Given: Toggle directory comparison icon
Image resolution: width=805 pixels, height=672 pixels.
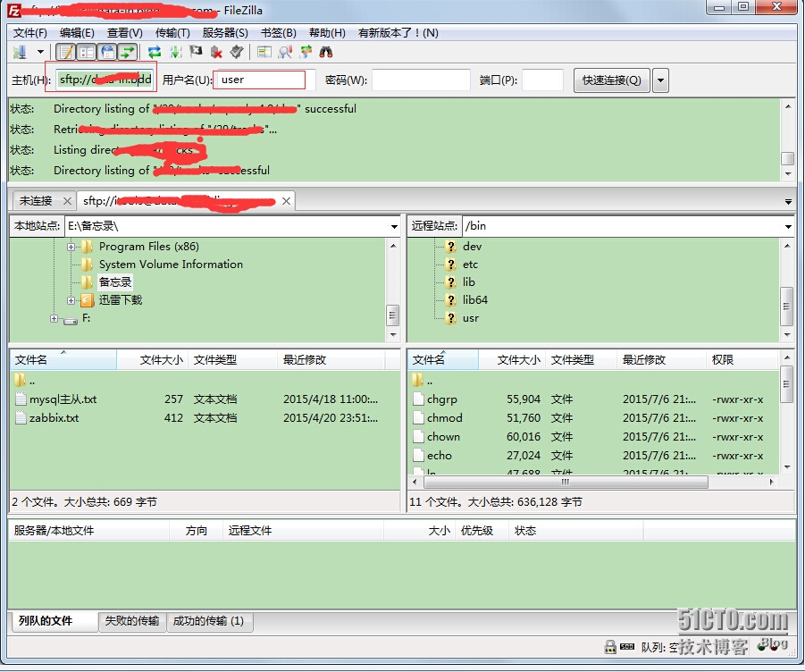Looking at the screenshot, I should coord(285,52).
